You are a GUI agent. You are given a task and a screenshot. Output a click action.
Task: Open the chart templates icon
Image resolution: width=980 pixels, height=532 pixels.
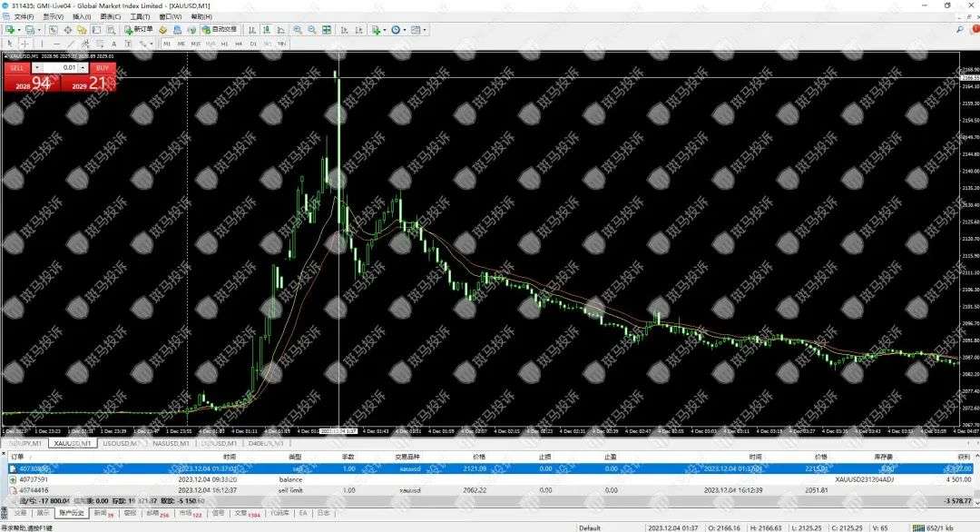point(416,29)
